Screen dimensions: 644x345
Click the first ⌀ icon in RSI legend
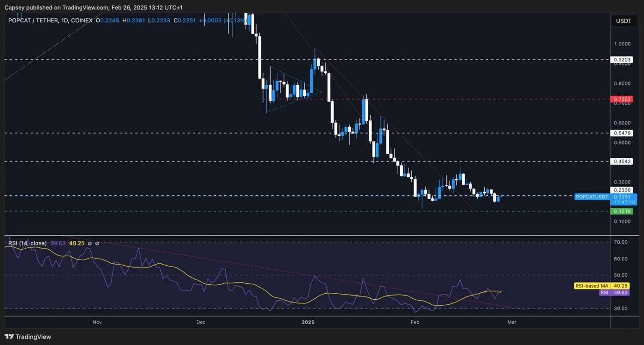point(90,243)
